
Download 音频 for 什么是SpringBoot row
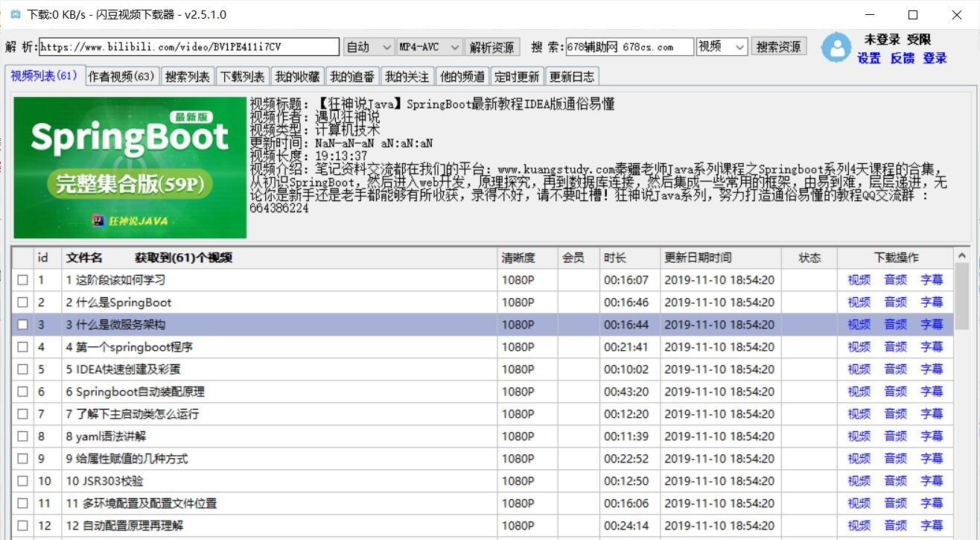coord(895,302)
